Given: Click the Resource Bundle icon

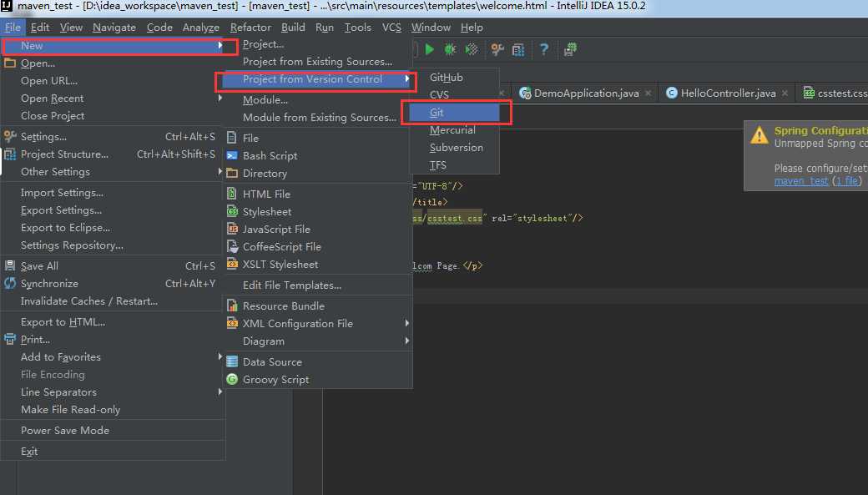Looking at the screenshot, I should [x=233, y=306].
